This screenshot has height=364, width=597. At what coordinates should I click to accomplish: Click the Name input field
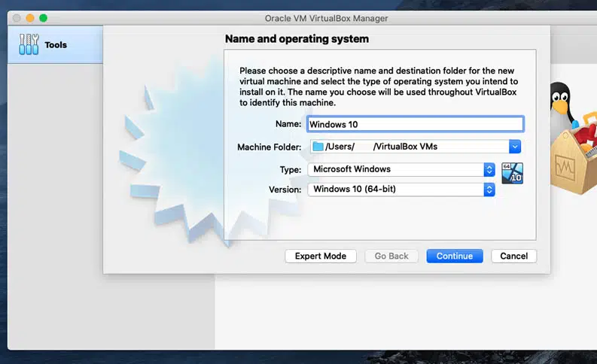tap(416, 124)
